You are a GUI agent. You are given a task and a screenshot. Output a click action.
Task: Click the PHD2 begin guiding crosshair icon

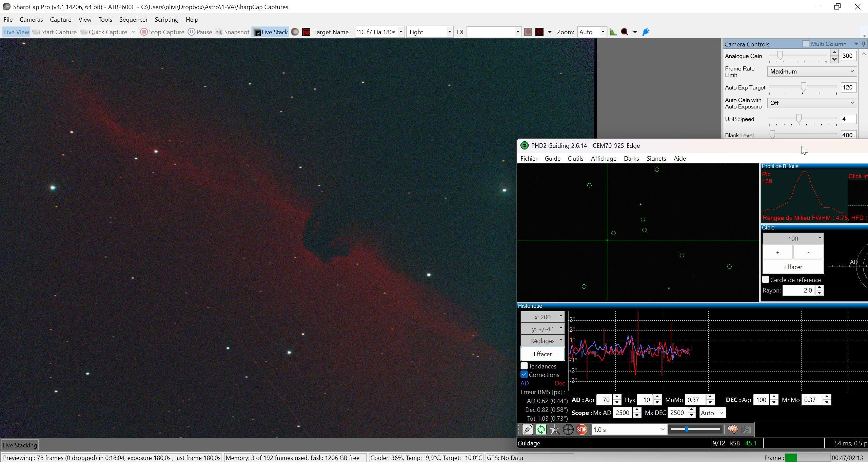click(568, 429)
